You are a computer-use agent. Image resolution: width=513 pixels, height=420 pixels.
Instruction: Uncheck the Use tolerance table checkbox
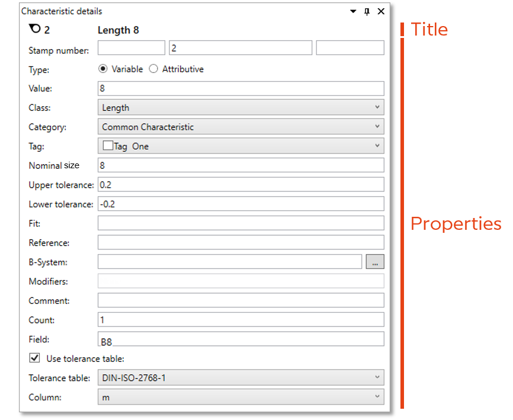[x=34, y=358]
